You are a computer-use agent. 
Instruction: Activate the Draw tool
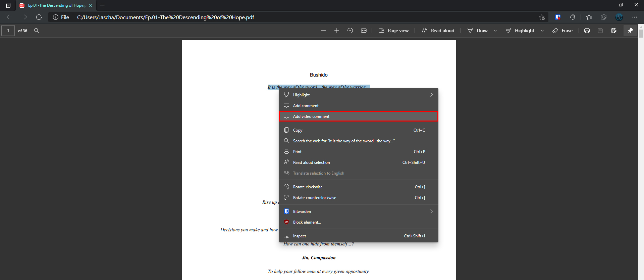pyautogui.click(x=478, y=31)
